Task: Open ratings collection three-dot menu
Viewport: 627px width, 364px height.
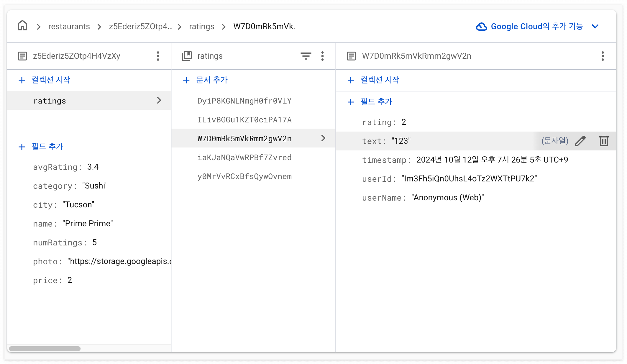Action: click(x=322, y=56)
